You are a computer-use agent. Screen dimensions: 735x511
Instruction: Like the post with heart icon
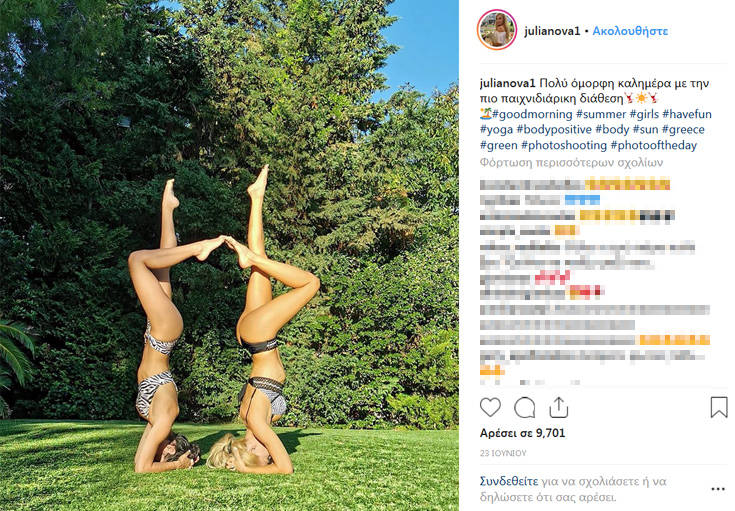click(490, 407)
